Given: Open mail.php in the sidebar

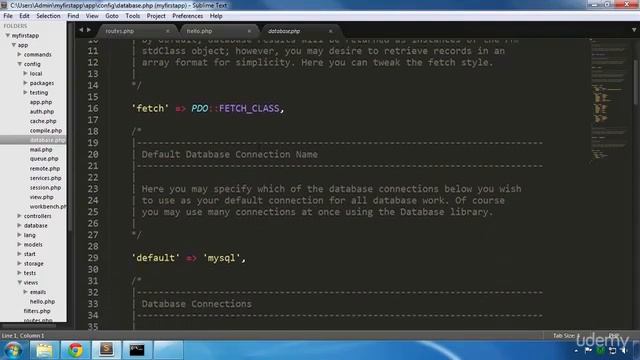Looking at the screenshot, I should [41, 150].
